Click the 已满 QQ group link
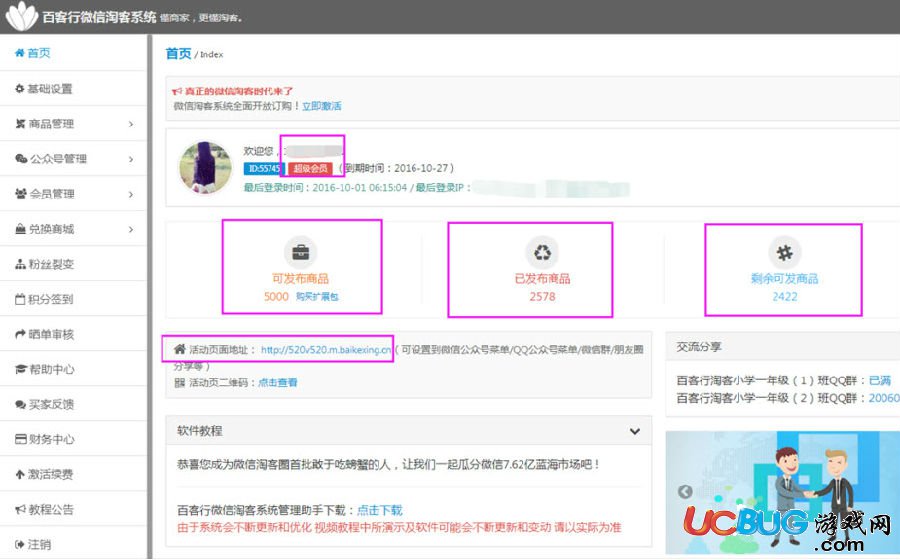900x560 pixels. click(879, 380)
